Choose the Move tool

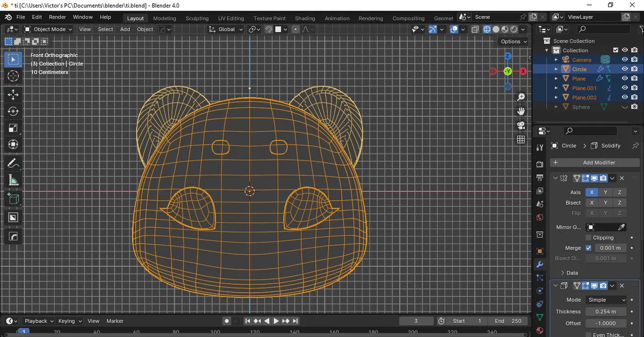click(x=13, y=95)
